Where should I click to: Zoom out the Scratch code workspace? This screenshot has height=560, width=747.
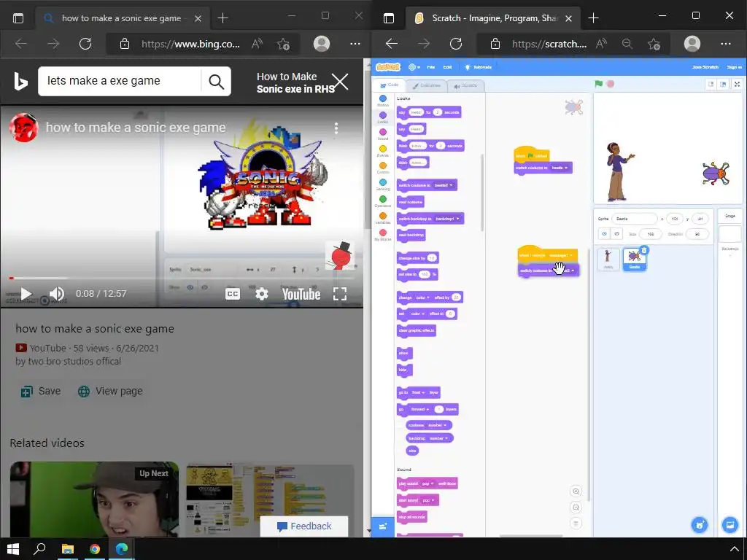[576, 507]
